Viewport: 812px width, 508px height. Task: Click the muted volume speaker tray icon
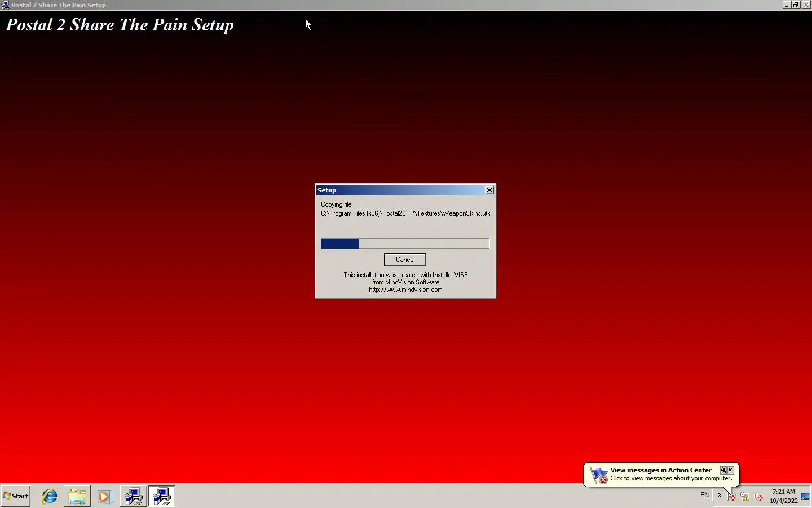[x=758, y=497]
